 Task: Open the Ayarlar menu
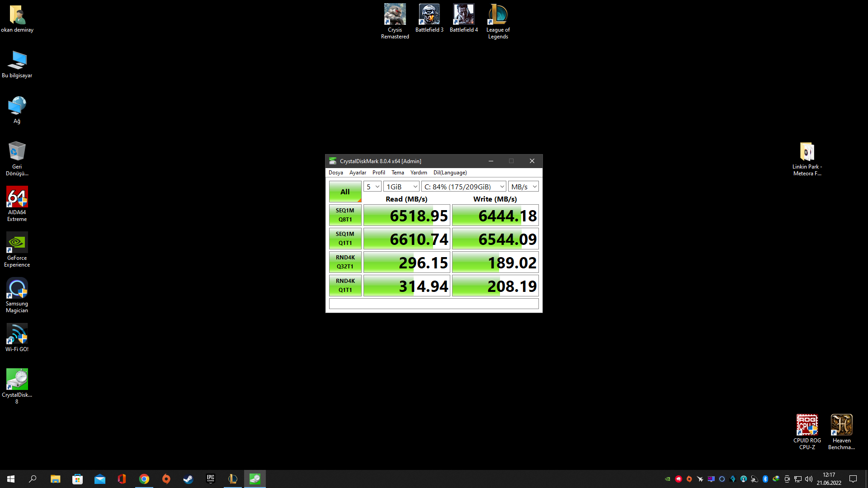358,173
